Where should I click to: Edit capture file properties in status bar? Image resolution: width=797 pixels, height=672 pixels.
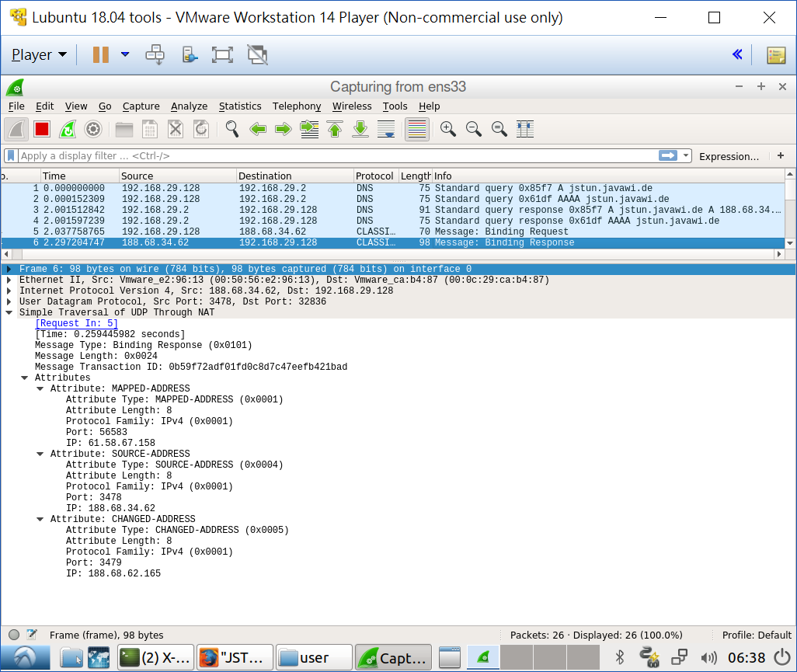tap(32, 635)
